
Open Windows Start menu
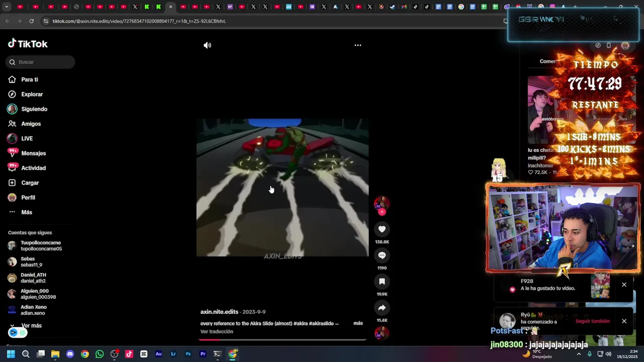(11, 354)
